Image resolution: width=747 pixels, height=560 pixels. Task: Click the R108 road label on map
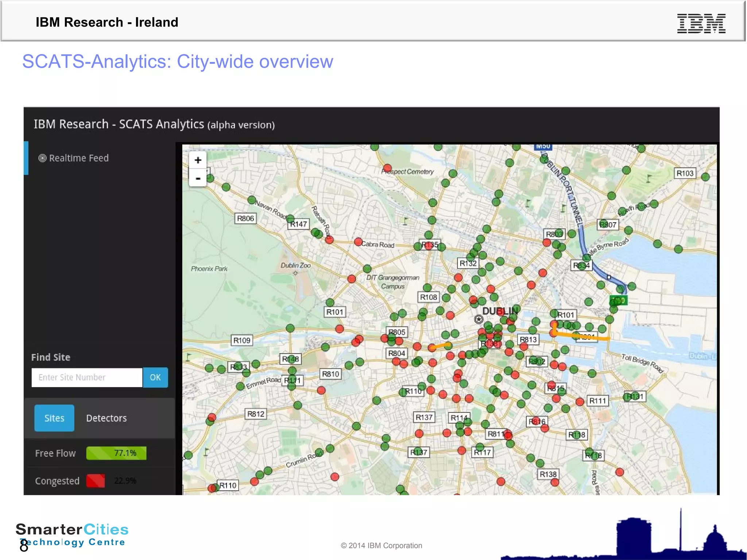click(x=429, y=297)
